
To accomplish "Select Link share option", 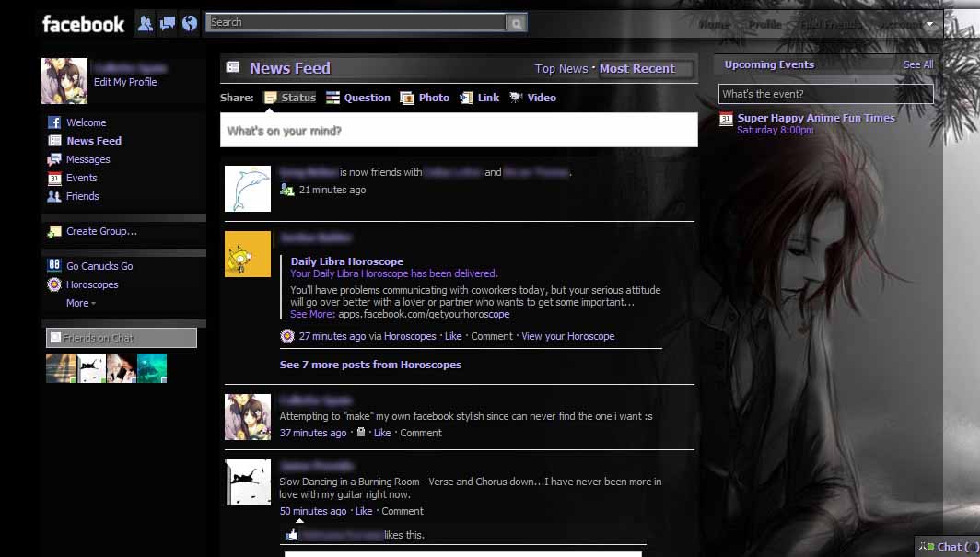I will pyautogui.click(x=479, y=98).
